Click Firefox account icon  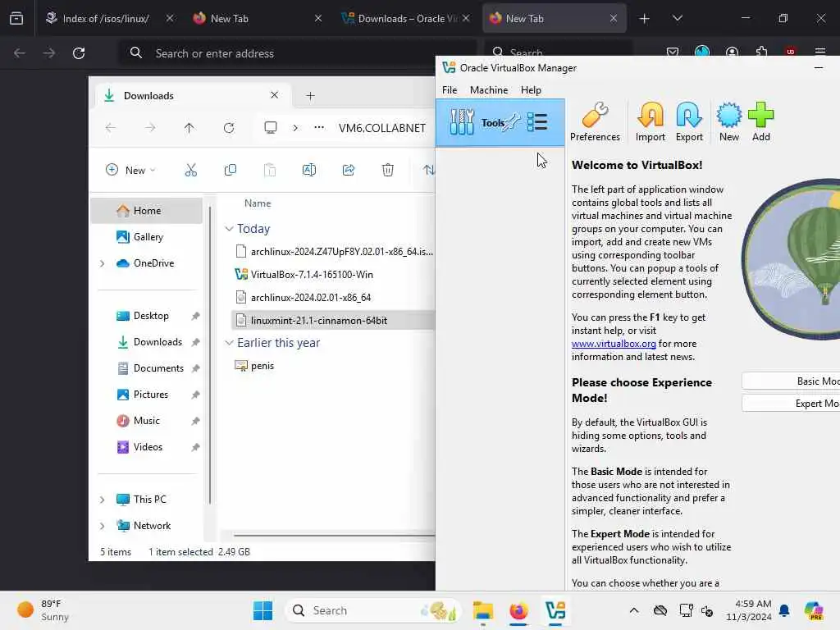pyautogui.click(x=732, y=52)
